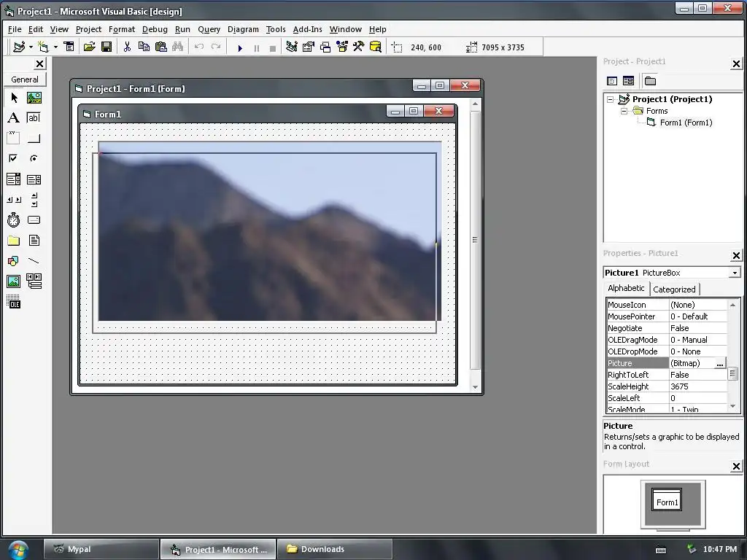Viewport: 747px width, 560px height.
Task: Open the Picture1 PictureBox object dropdown
Action: click(735, 273)
